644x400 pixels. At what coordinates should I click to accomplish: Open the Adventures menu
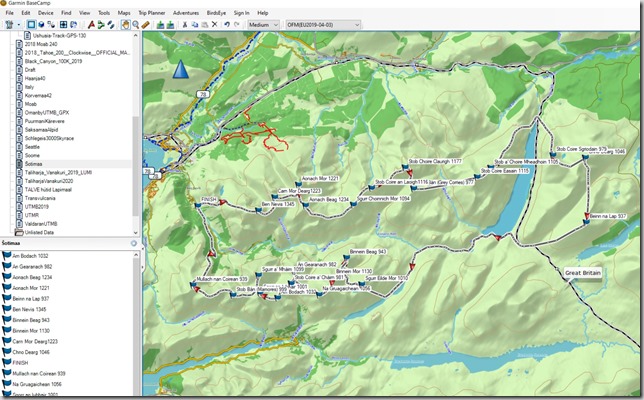[186, 13]
